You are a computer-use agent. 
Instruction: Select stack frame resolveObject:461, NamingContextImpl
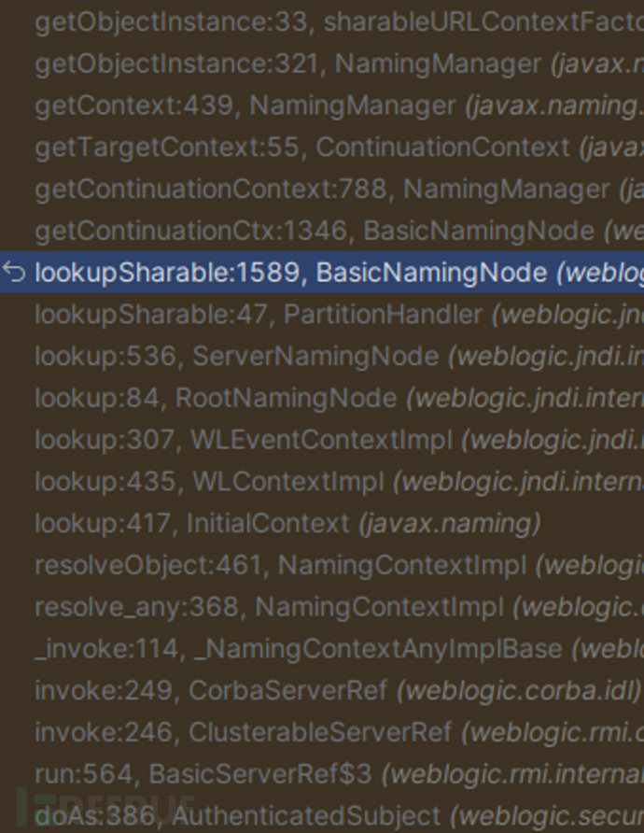[322, 565]
